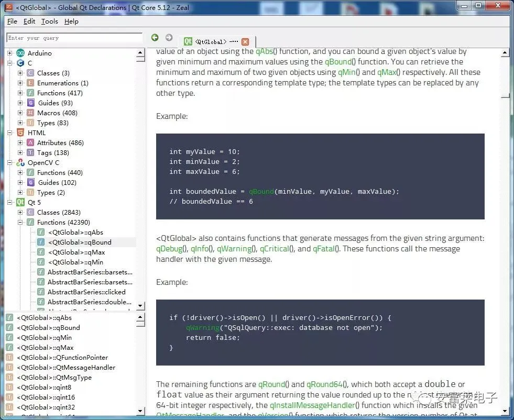This screenshot has height=420, width=514.
Task: Follow the qInstallMessageHandler() link
Action: point(314,405)
